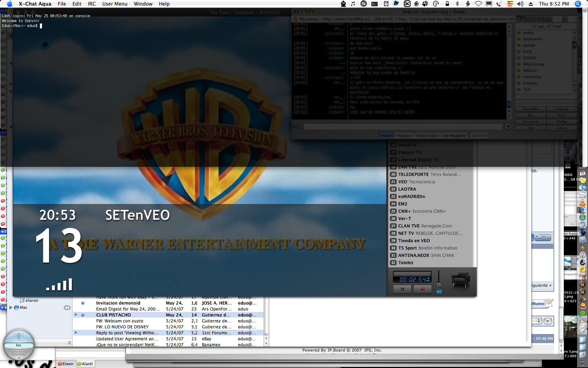Open the Elwen chat tab

coord(66,364)
